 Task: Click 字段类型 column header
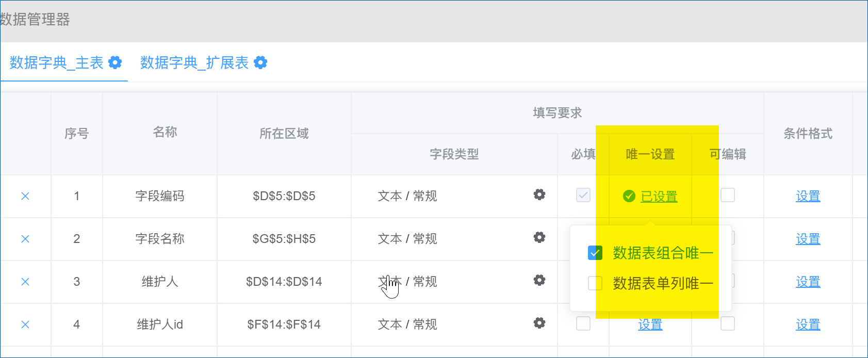click(454, 154)
